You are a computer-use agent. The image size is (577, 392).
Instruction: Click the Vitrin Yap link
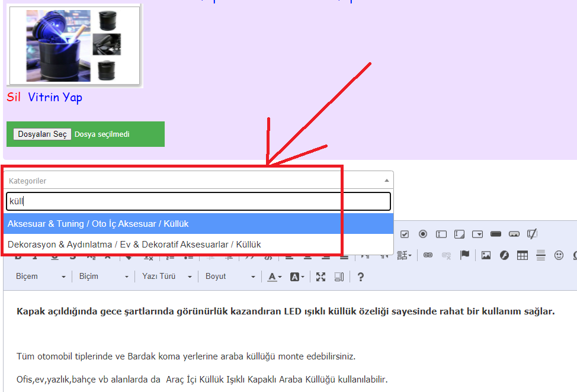coord(55,98)
